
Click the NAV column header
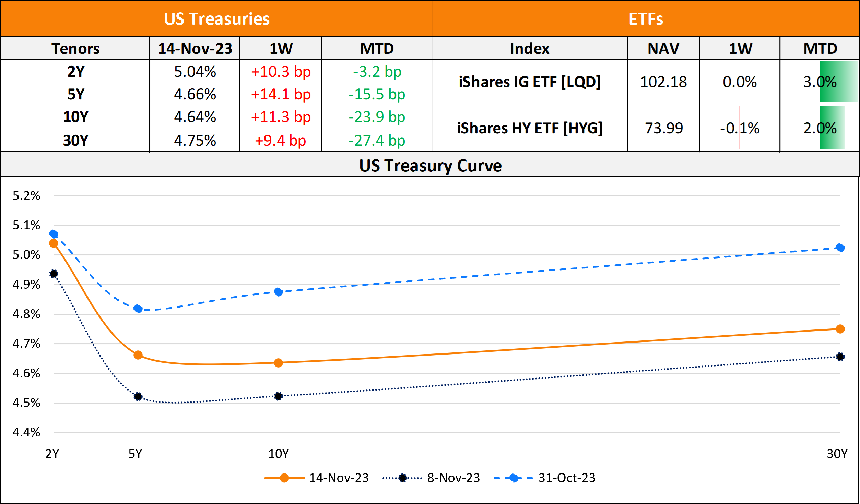663,48
